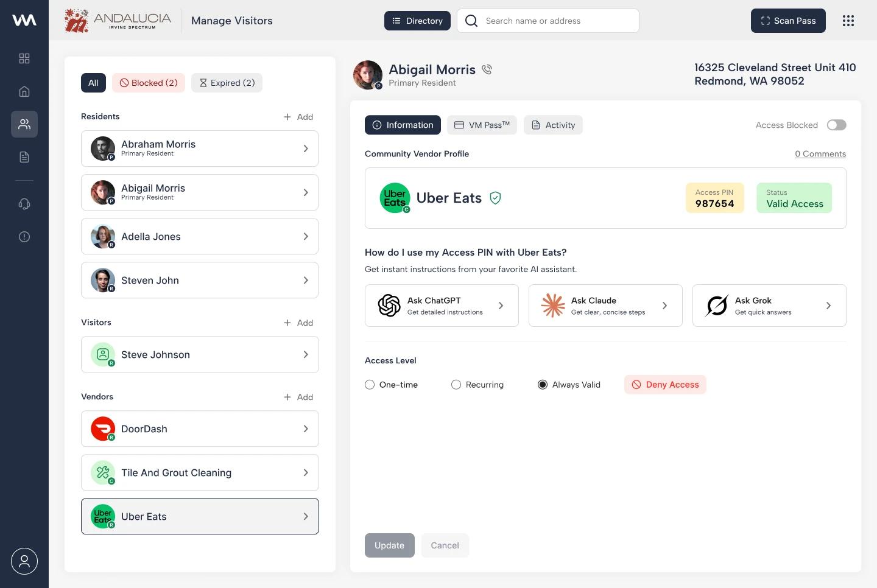This screenshot has height=588, width=877.
Task: Click the verified shield icon next to Uber Eats
Action: 496,198
